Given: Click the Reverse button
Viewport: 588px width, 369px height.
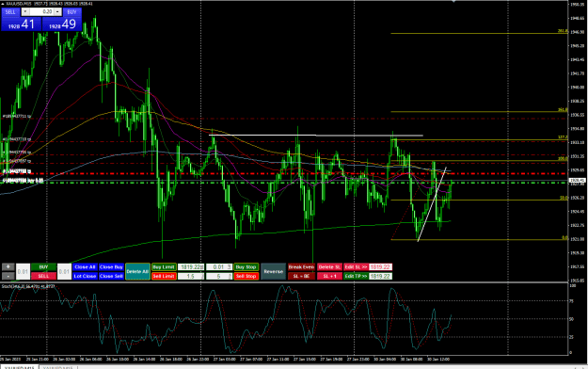Looking at the screenshot, I should click(x=273, y=271).
